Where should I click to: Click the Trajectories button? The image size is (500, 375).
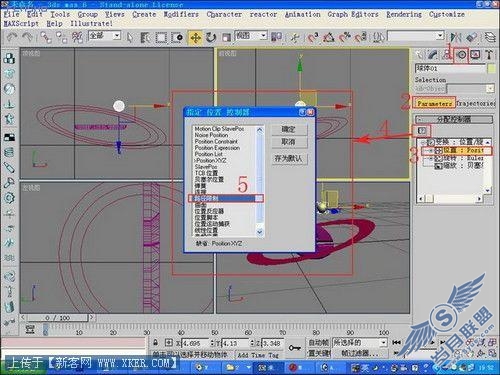475,104
